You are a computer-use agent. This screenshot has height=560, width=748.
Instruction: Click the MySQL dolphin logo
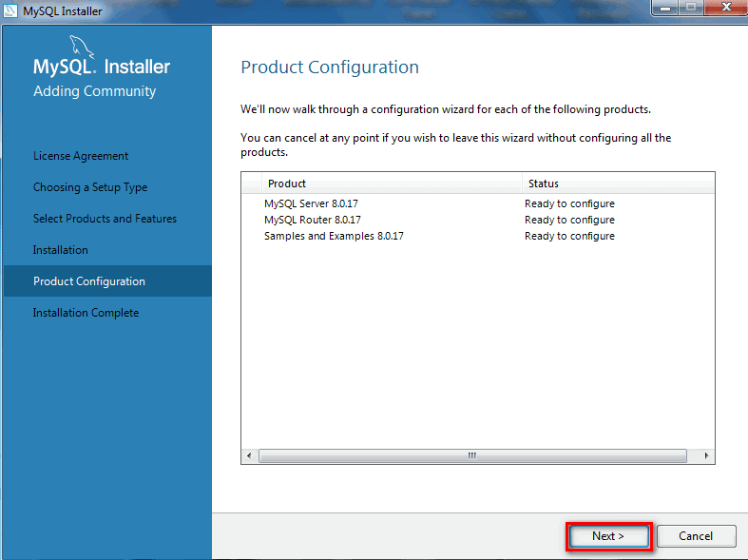click(x=82, y=47)
